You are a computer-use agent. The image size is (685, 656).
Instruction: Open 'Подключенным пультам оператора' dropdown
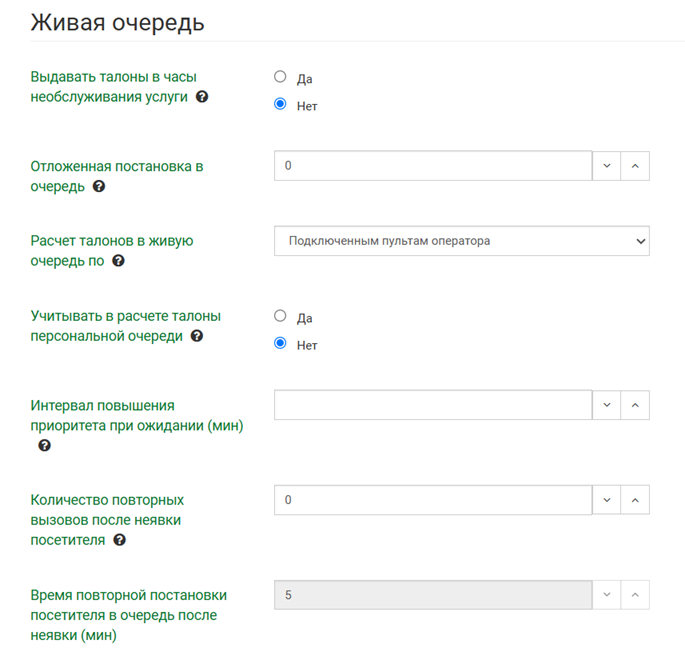[461, 241]
